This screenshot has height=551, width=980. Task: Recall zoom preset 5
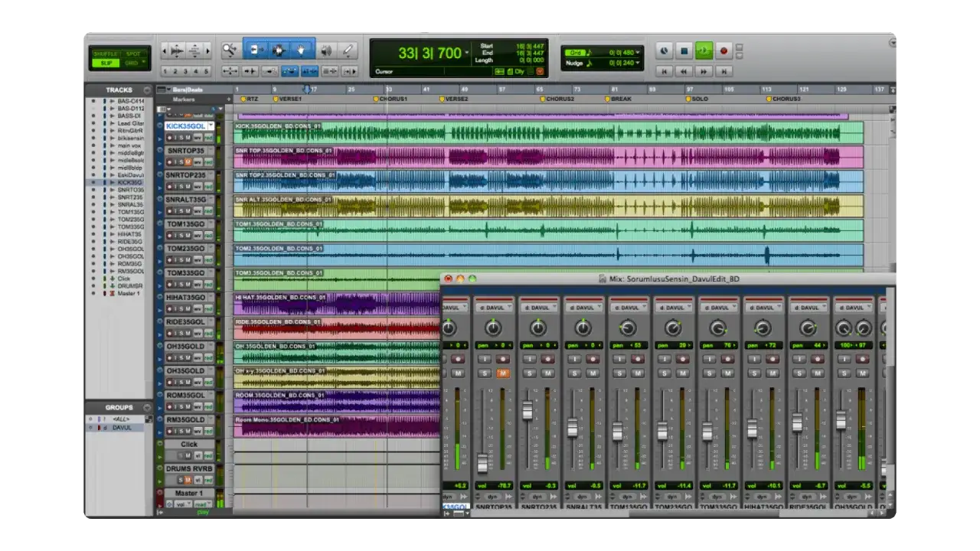pos(206,71)
